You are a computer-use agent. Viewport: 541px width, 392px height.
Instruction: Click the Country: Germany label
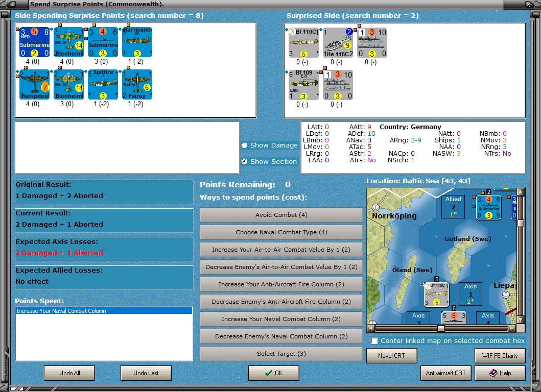[x=410, y=127]
